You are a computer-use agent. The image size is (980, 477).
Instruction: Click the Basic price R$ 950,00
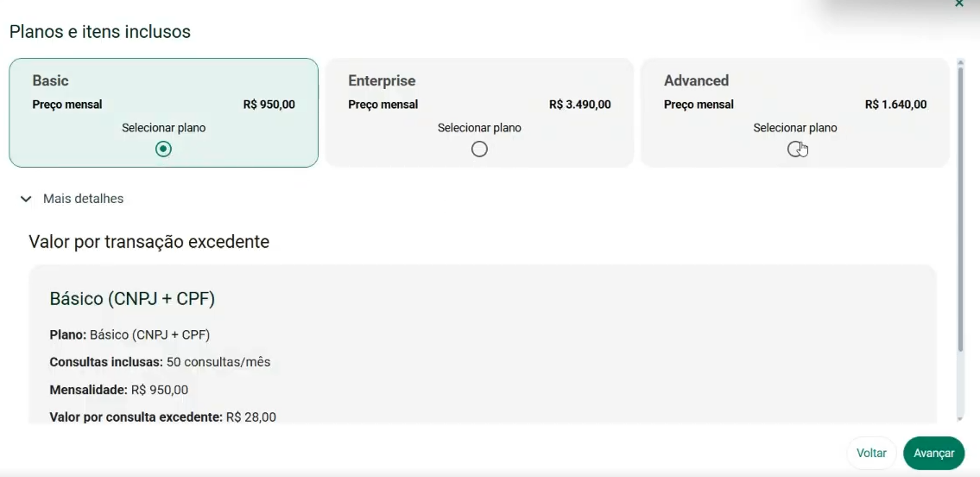[x=269, y=105]
